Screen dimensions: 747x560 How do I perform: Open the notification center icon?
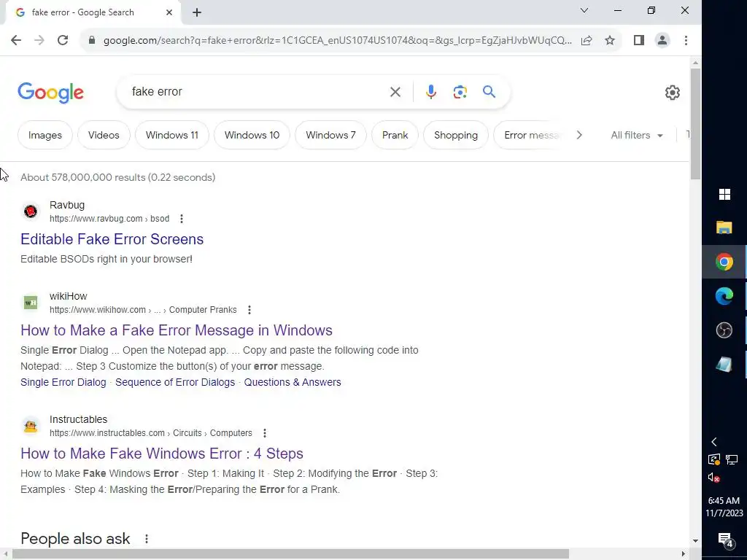[724, 540]
